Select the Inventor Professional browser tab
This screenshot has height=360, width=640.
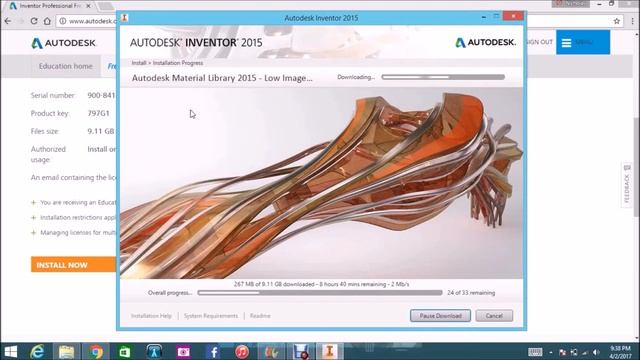coord(50,6)
